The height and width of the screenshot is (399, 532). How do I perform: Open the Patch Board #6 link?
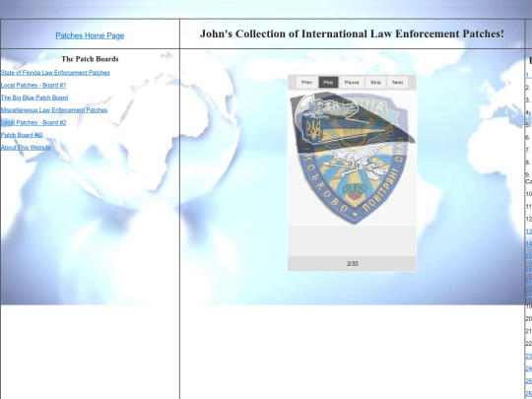[22, 135]
